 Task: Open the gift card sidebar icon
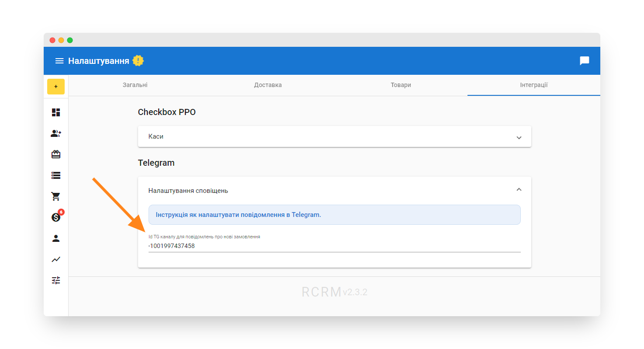pos(56,154)
